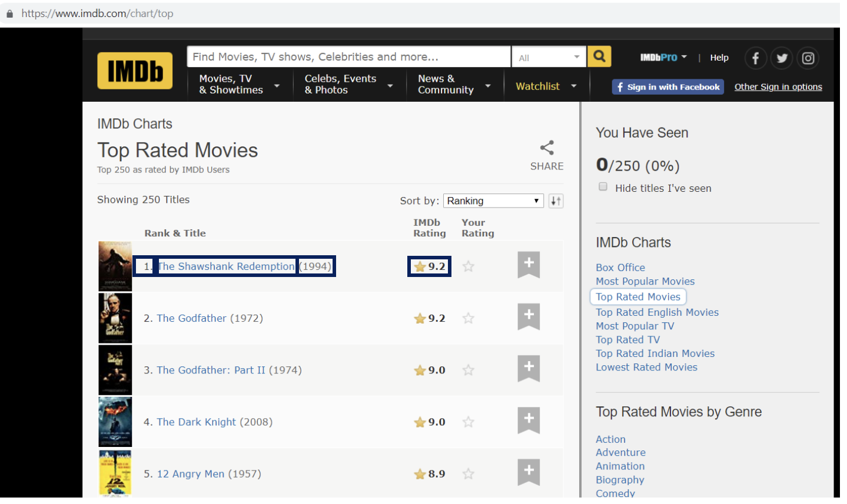847x504 pixels.
Task: Click The Shawshank Redemption poster thumbnail
Action: tap(115, 266)
